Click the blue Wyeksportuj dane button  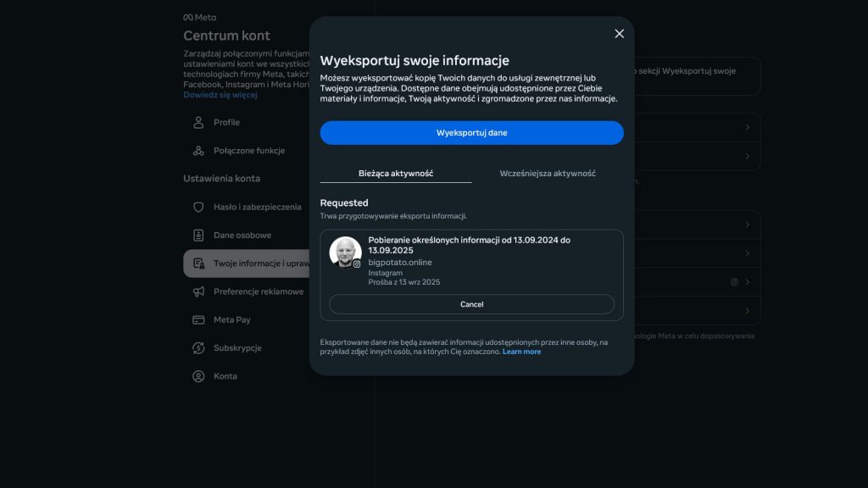(471, 132)
